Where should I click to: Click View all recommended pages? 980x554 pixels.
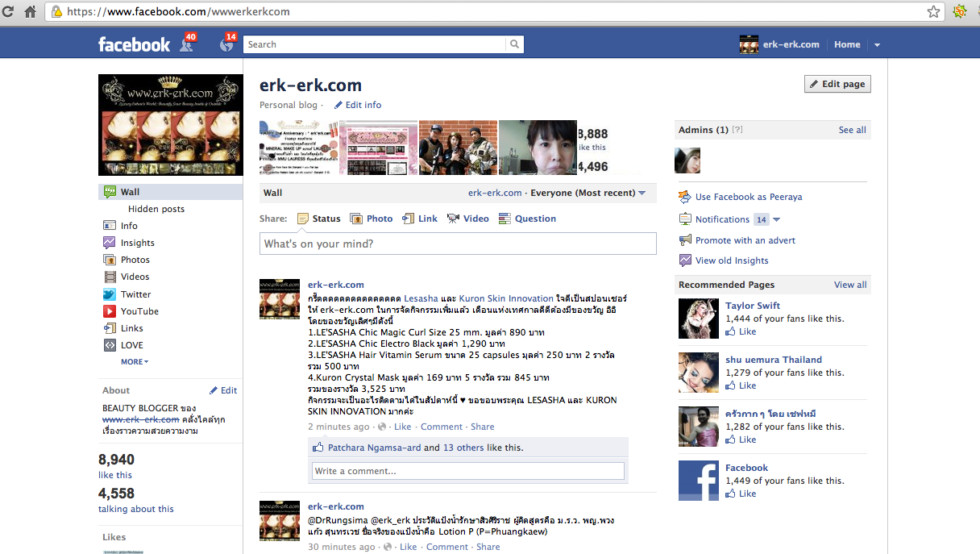(850, 285)
